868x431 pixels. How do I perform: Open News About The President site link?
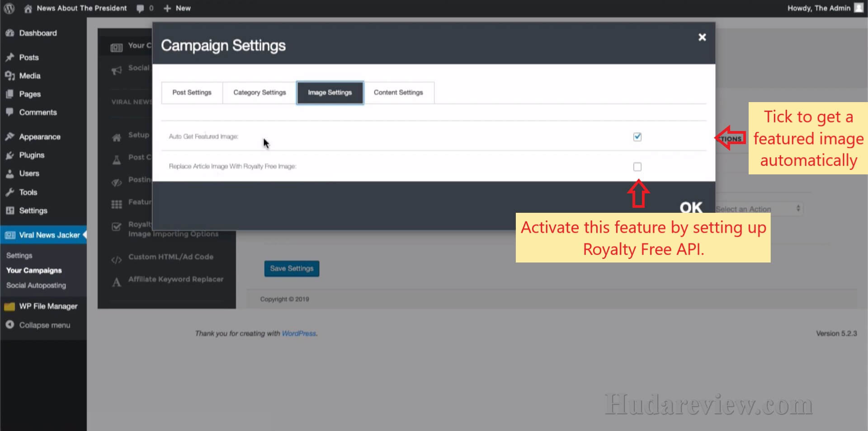click(81, 8)
